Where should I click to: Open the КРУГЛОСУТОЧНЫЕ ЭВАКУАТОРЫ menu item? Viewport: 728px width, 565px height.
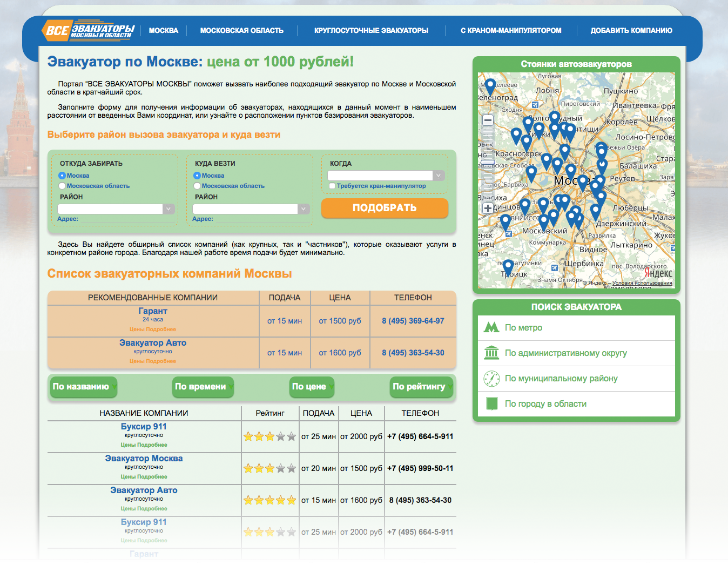point(371,31)
